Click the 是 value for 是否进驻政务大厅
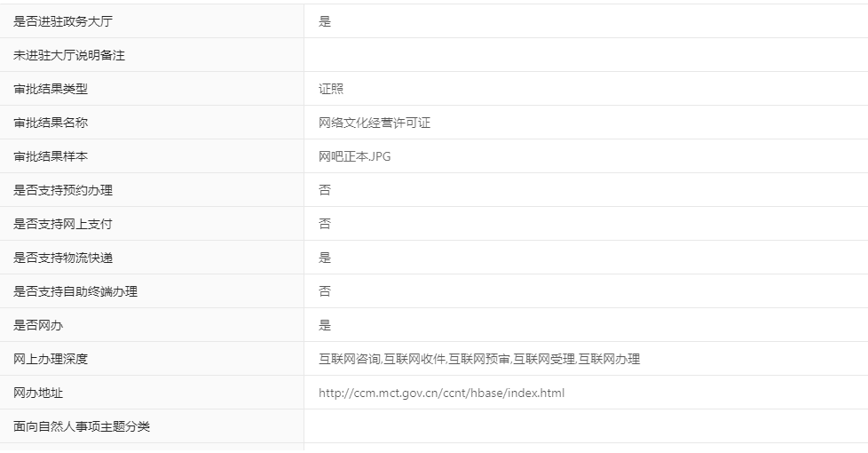This screenshot has height=453, width=868. [x=325, y=21]
